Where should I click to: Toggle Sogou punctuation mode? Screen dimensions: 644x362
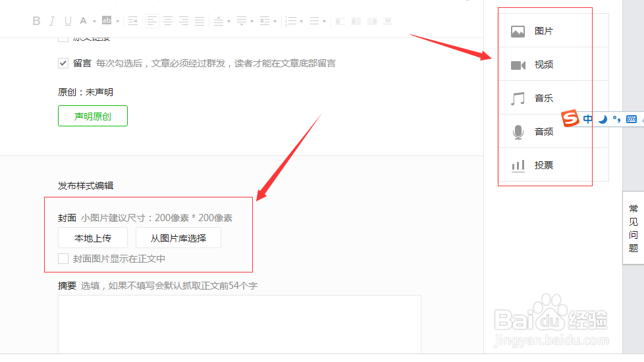coord(616,119)
